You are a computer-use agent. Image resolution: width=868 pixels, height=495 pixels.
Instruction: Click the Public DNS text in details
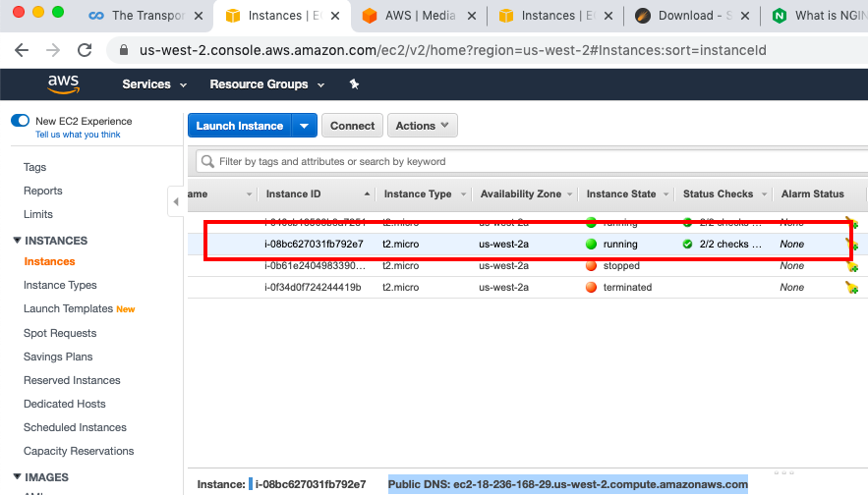[568, 484]
